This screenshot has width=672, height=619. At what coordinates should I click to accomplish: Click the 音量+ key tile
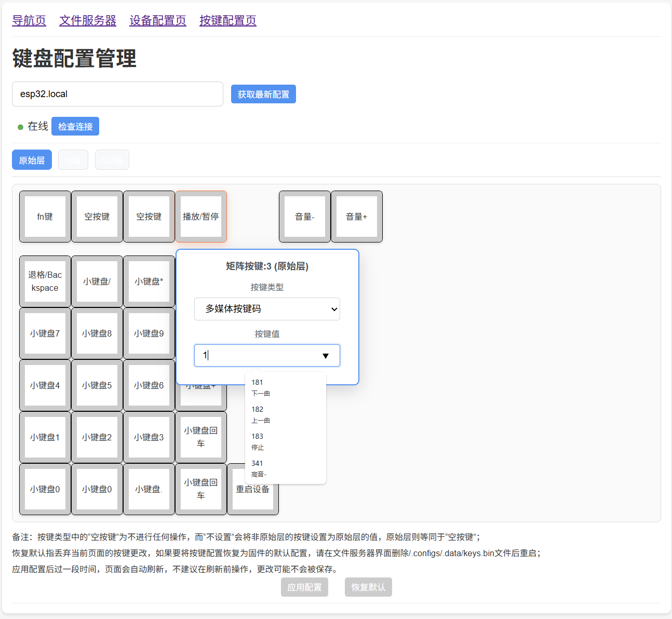click(356, 217)
